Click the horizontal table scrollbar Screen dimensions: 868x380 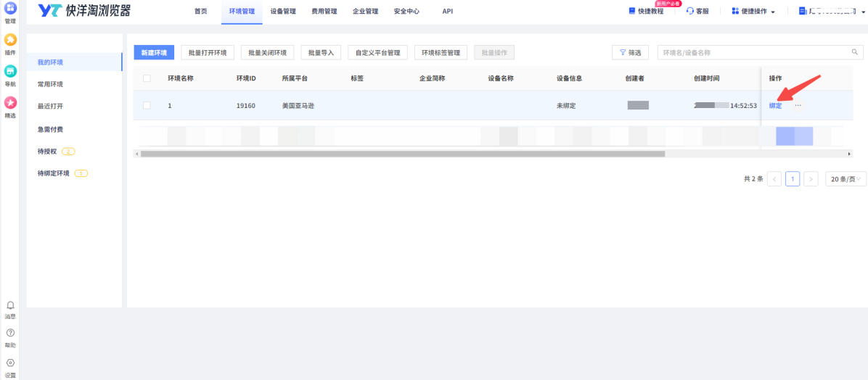click(x=403, y=154)
